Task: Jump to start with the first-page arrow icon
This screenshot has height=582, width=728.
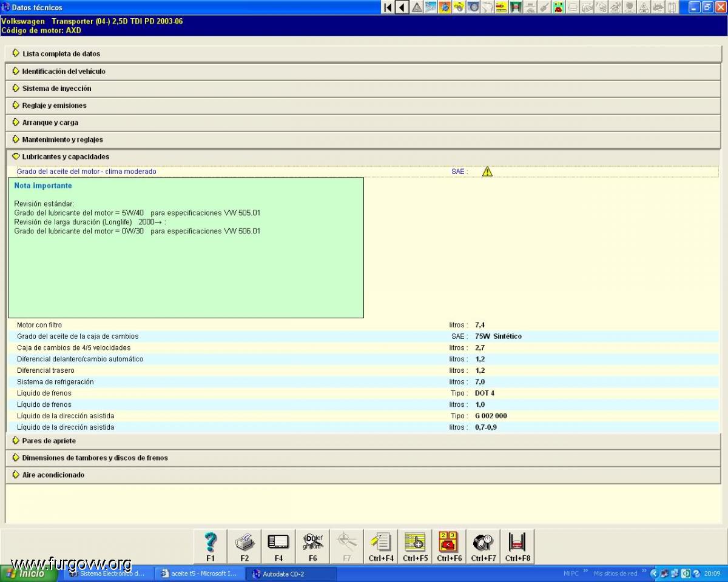Action: (388, 7)
